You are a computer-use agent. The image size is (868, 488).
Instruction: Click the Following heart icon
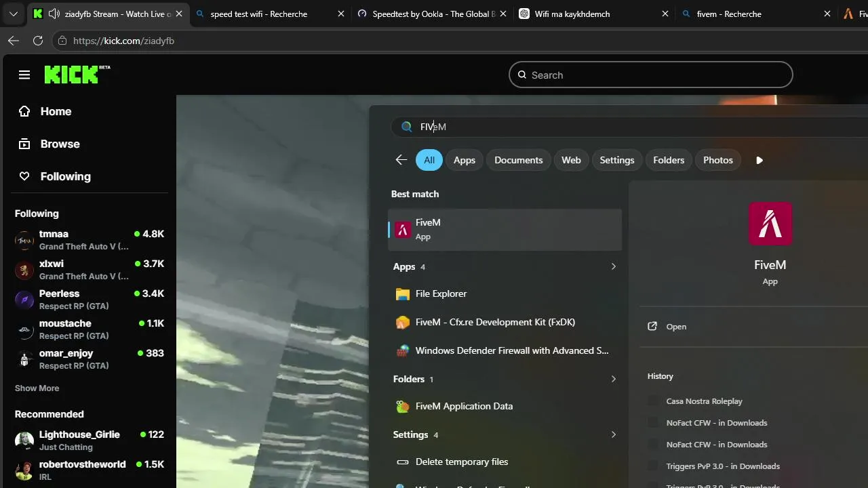pos(24,176)
